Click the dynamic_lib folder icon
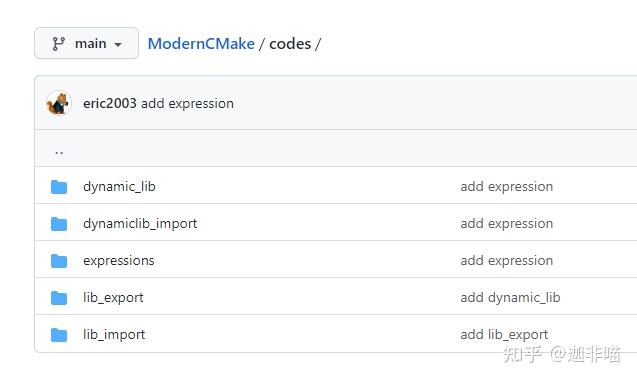Image resolution: width=637 pixels, height=380 pixels. pyautogui.click(x=59, y=187)
